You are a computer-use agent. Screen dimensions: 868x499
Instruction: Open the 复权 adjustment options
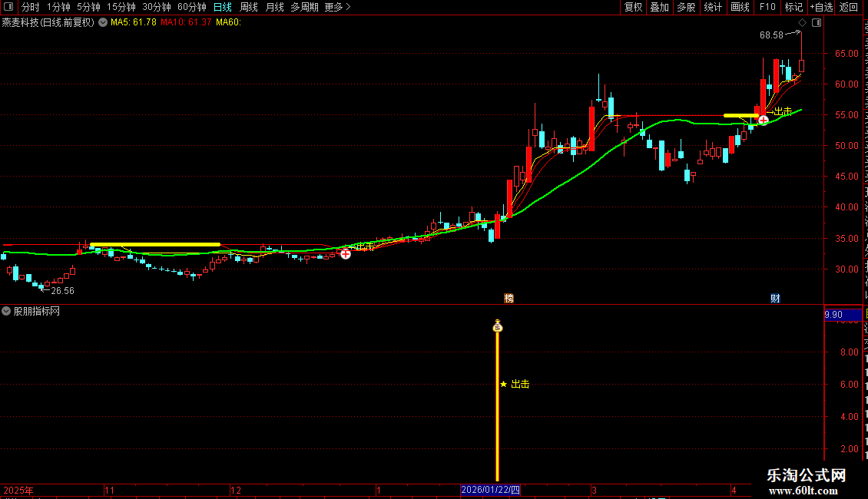coord(633,7)
